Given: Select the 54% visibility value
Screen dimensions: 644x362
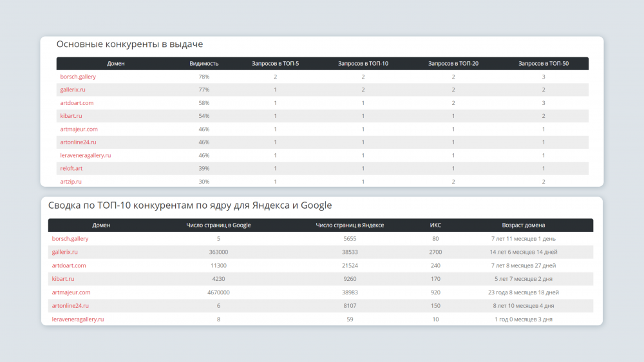Looking at the screenshot, I should pyautogui.click(x=204, y=116).
